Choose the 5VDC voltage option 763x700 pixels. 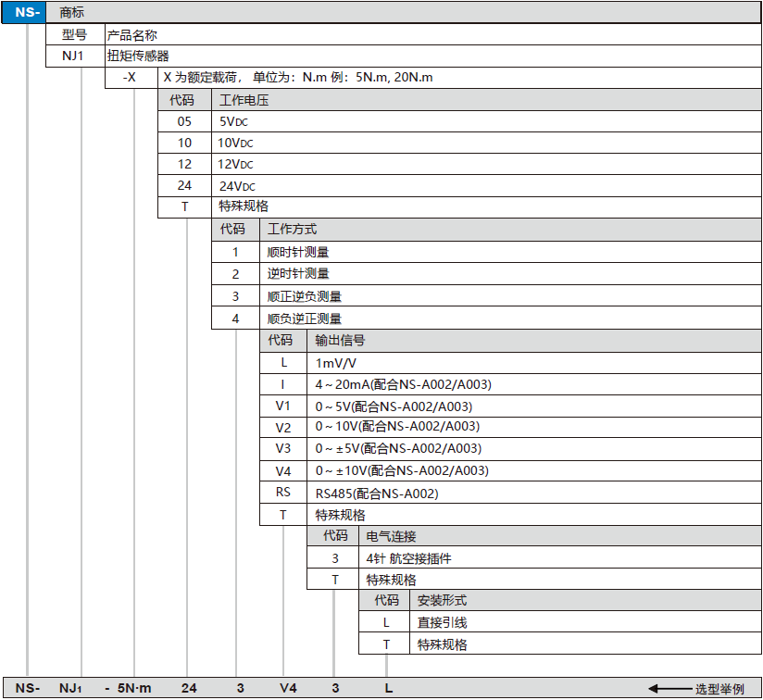pos(233,121)
